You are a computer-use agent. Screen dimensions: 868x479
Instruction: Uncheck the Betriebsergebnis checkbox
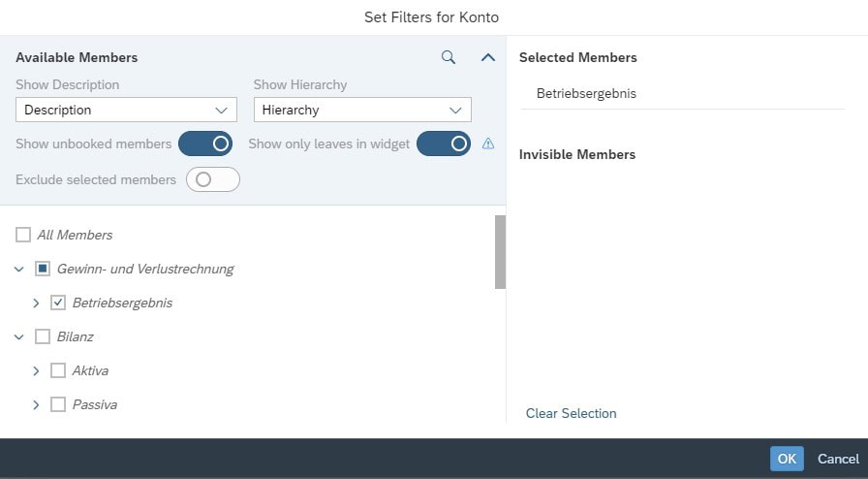(58, 303)
